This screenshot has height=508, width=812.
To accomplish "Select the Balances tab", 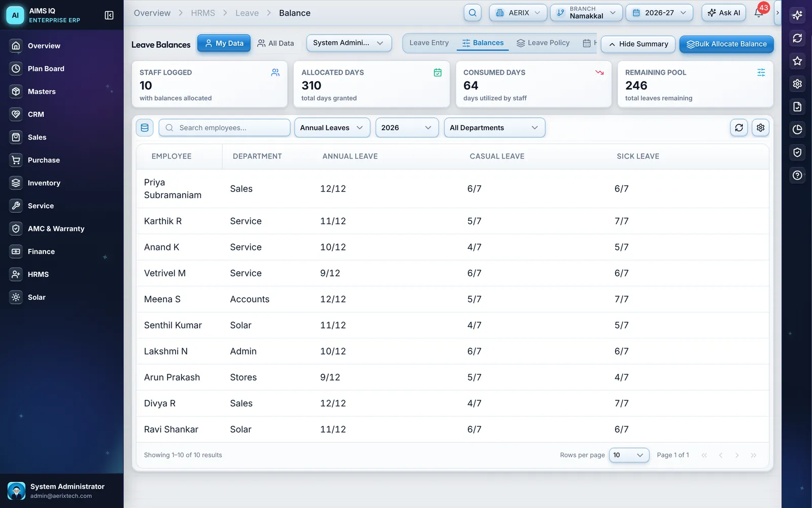I will pyautogui.click(x=483, y=43).
